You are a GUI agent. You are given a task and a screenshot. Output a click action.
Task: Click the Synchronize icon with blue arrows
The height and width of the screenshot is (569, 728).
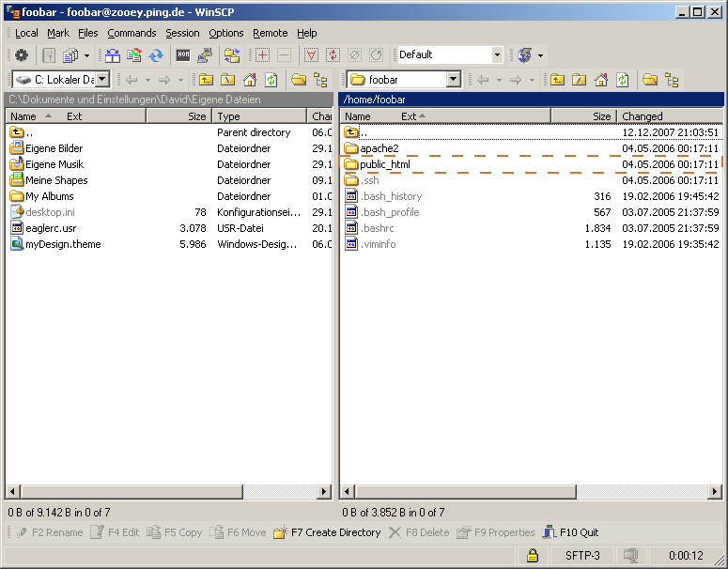(x=156, y=55)
